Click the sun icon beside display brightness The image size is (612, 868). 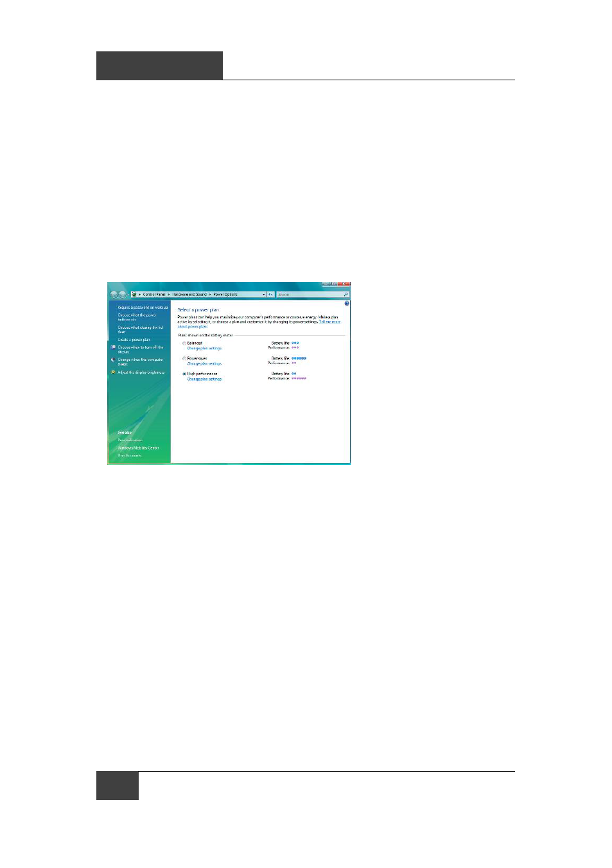pyautogui.click(x=113, y=372)
